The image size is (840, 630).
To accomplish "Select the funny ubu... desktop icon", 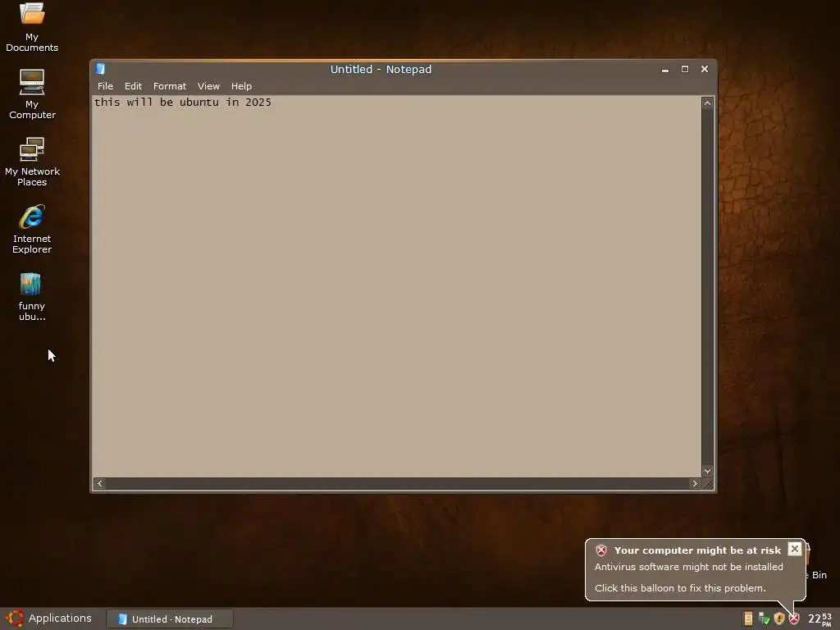I will pos(32,297).
